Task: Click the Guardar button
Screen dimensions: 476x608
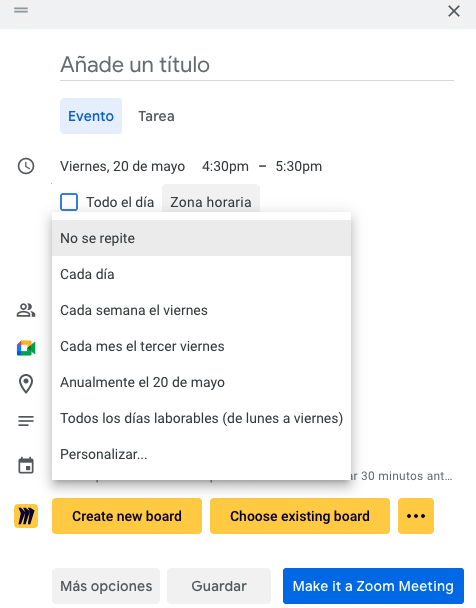Action: click(219, 586)
